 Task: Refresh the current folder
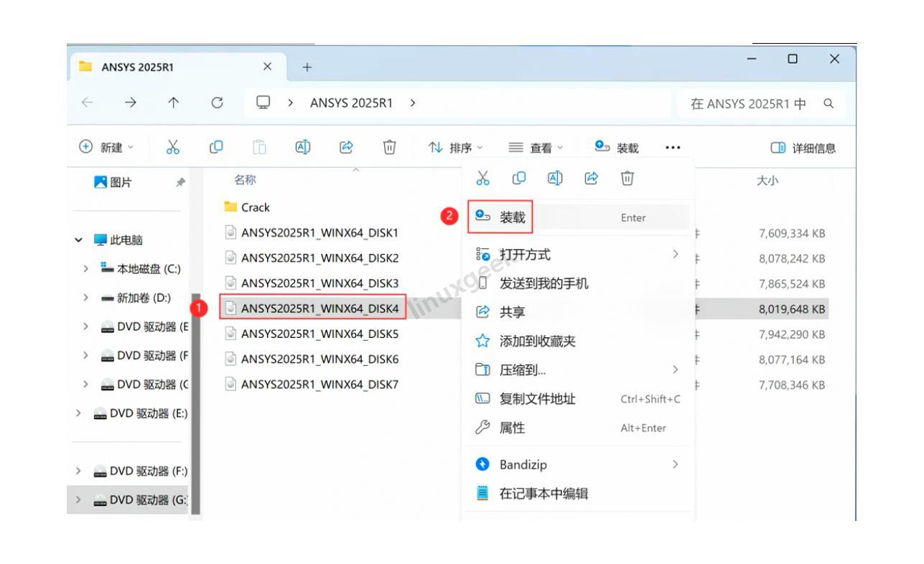point(216,103)
